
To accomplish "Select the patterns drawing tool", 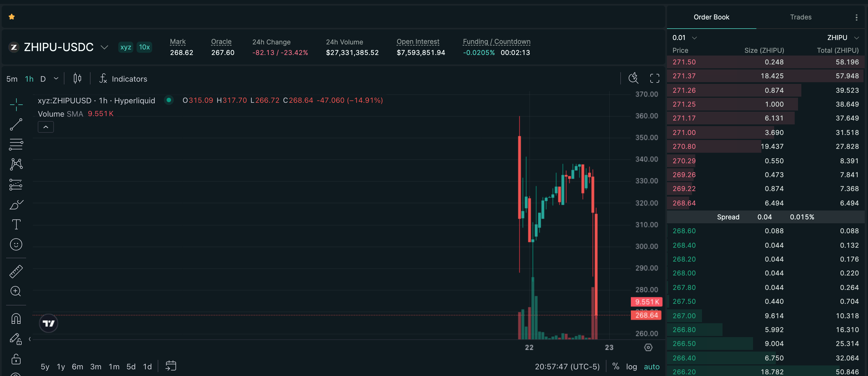I will coord(16,164).
